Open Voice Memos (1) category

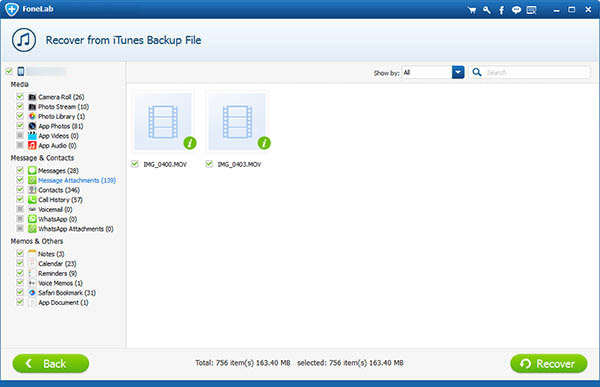click(60, 283)
